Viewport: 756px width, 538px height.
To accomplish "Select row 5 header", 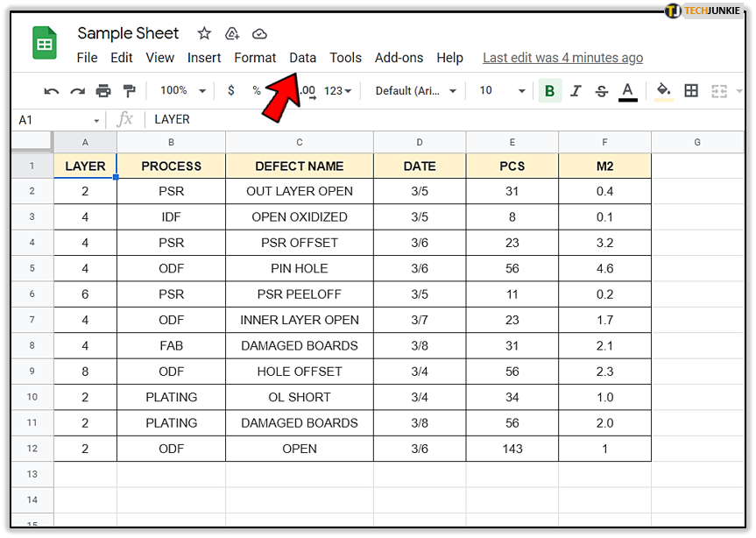I will [32, 268].
